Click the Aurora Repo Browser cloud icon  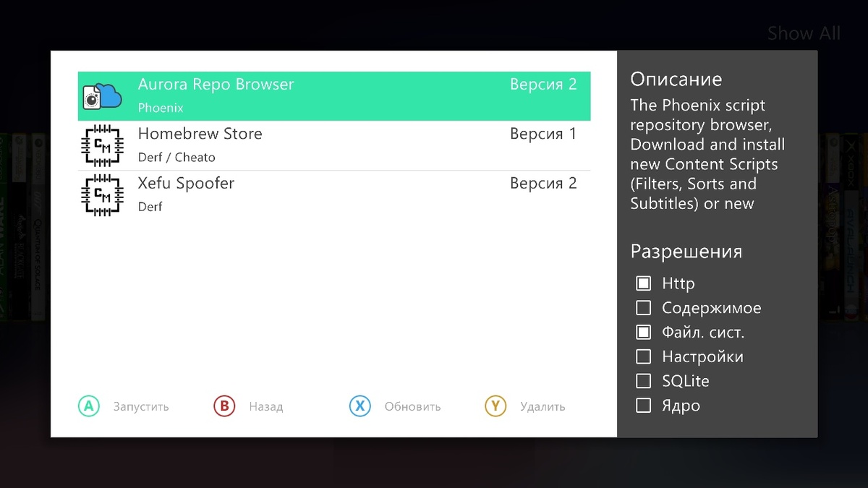pyautogui.click(x=101, y=95)
